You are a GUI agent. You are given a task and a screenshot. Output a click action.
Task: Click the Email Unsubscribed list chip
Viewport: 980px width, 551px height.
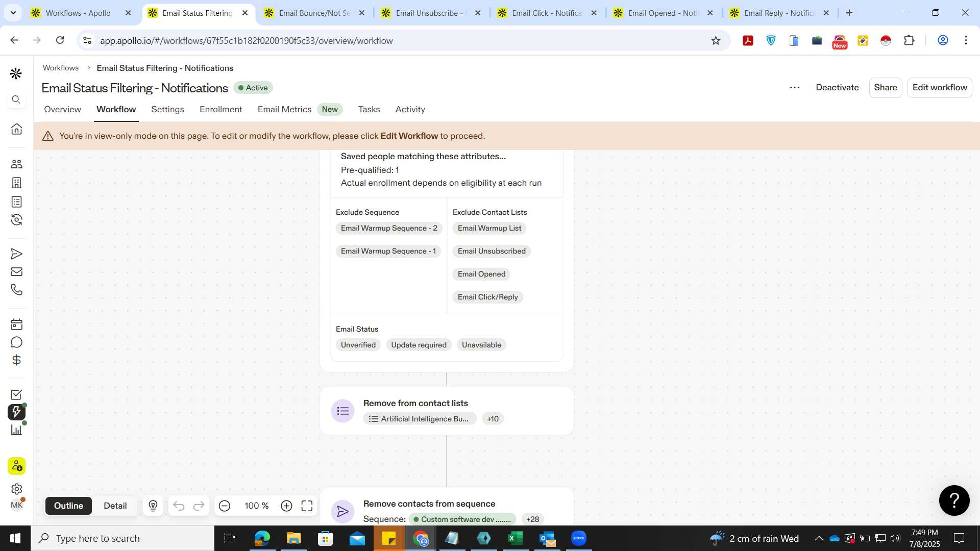point(492,251)
